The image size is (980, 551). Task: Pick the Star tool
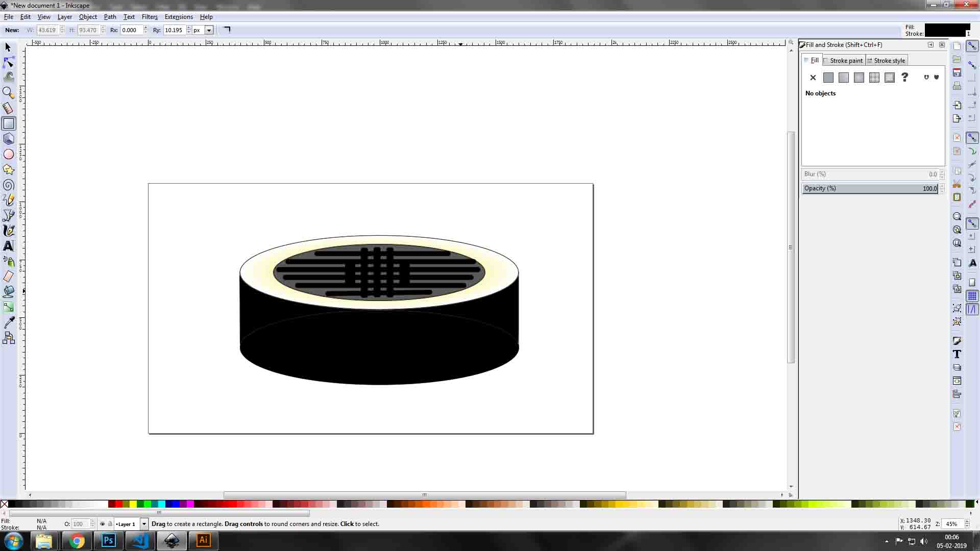[8, 169]
